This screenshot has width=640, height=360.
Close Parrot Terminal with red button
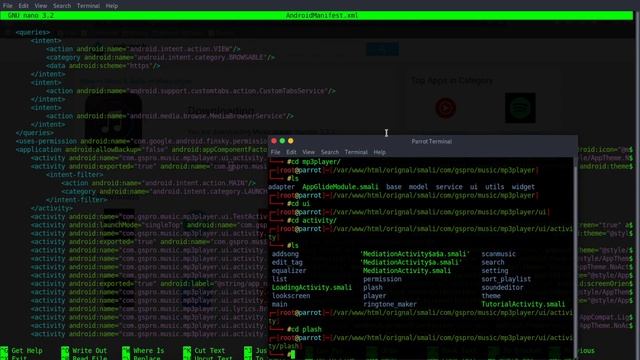tap(274, 141)
